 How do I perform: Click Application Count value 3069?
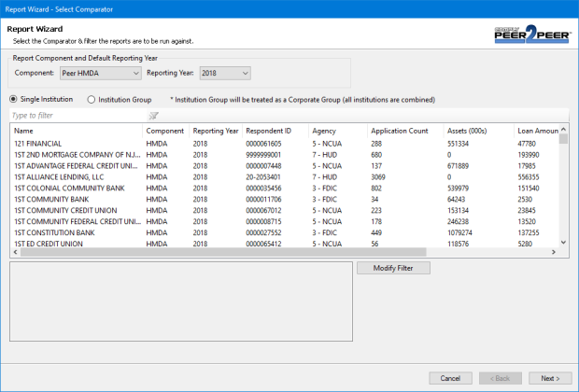tap(378, 176)
